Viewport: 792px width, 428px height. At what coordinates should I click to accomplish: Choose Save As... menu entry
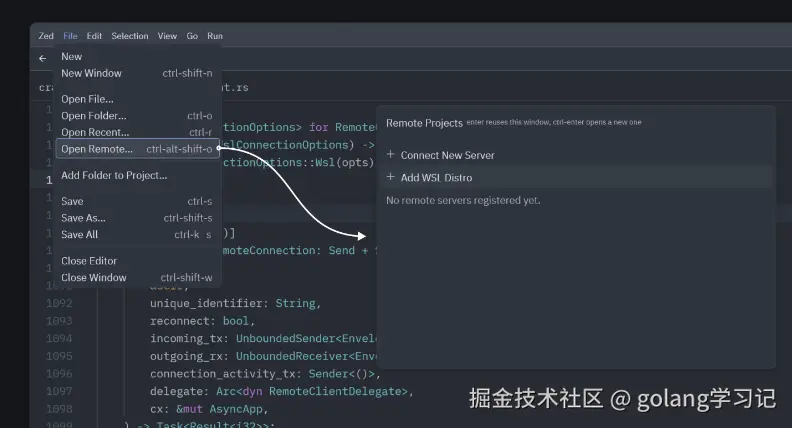(x=137, y=218)
